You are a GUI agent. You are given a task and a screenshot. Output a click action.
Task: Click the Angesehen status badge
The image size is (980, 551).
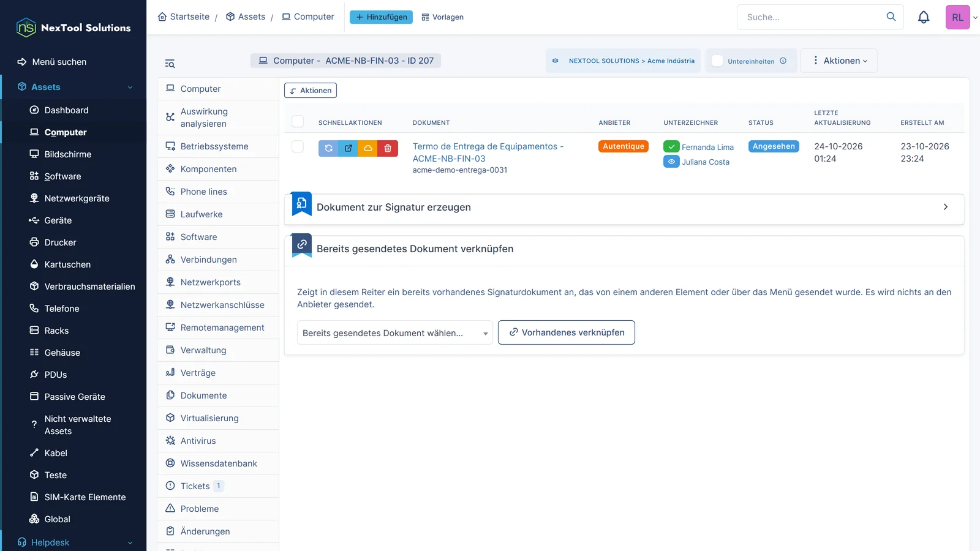pyautogui.click(x=774, y=146)
